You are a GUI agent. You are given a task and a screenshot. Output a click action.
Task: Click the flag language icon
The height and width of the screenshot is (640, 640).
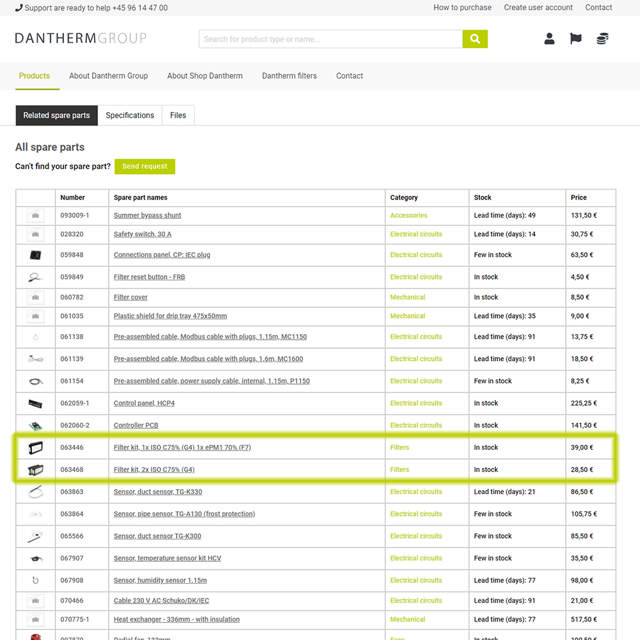576,39
